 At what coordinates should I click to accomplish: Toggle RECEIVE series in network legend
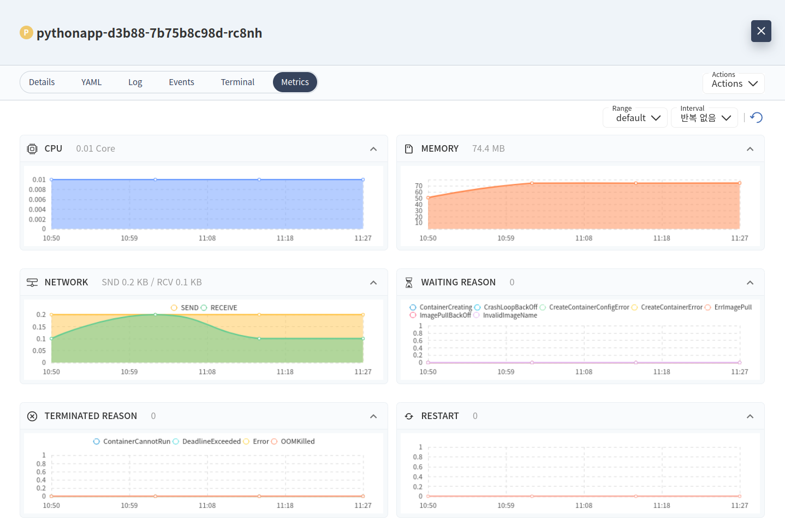pyautogui.click(x=219, y=308)
